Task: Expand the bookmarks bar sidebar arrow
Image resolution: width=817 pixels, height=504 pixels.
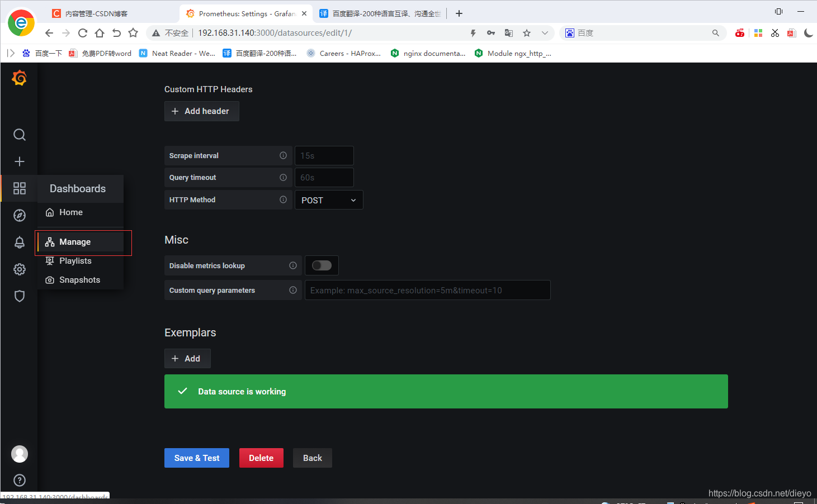Action: point(11,53)
